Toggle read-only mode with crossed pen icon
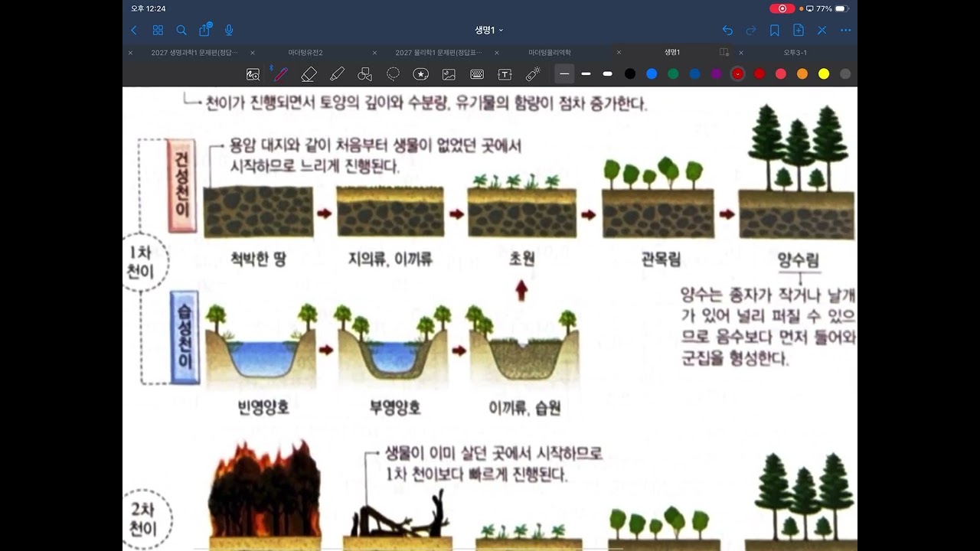The width and height of the screenshot is (980, 551). click(822, 31)
